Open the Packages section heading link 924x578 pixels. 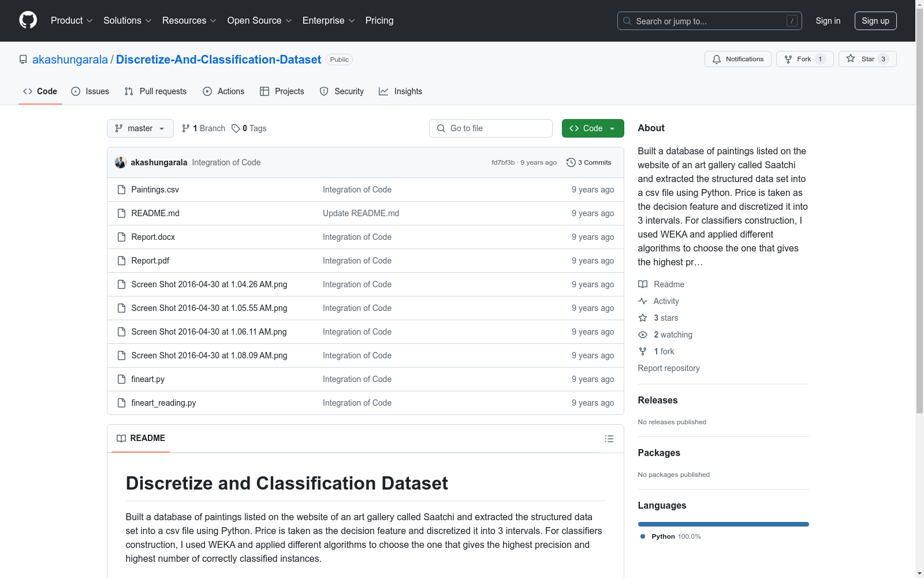[659, 453]
